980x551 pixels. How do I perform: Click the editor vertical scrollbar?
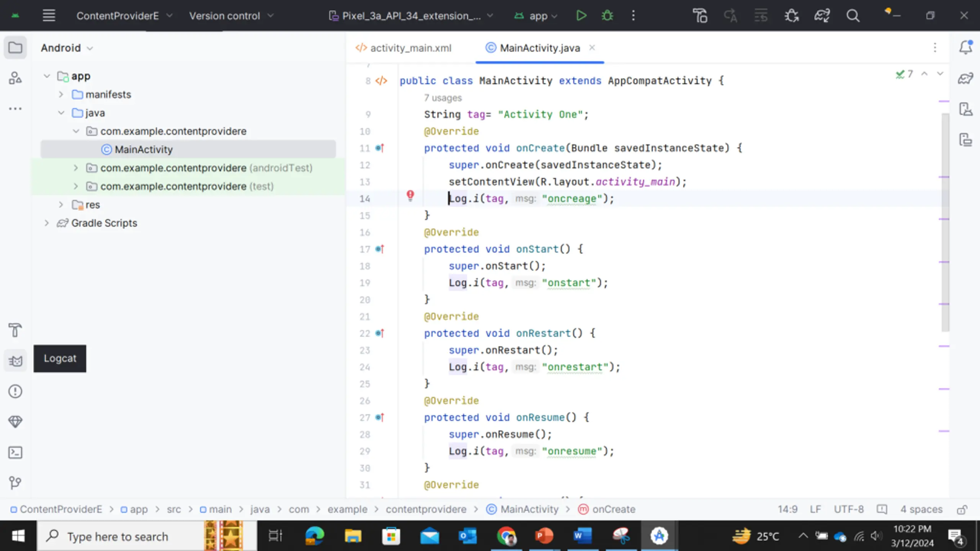(x=945, y=222)
